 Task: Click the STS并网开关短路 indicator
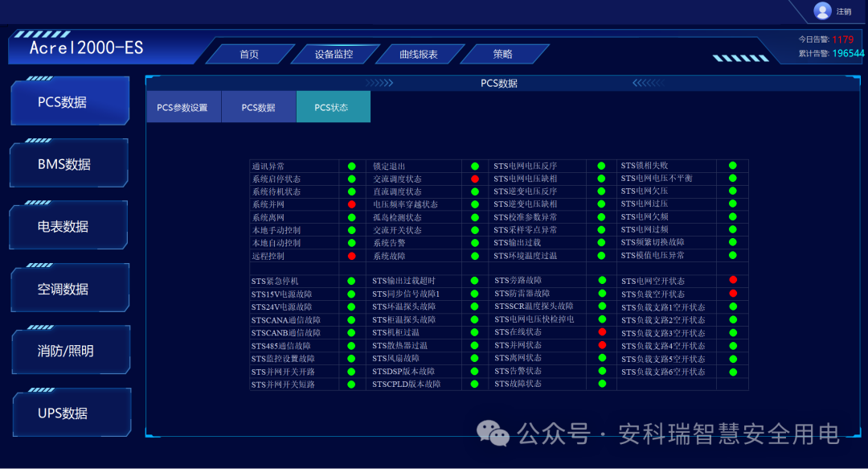[x=351, y=385]
